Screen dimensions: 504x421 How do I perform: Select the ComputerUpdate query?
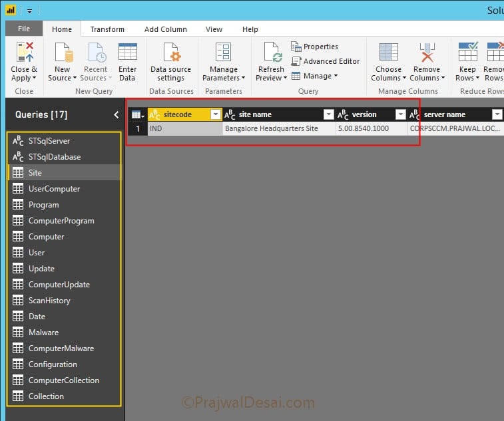(x=65, y=284)
